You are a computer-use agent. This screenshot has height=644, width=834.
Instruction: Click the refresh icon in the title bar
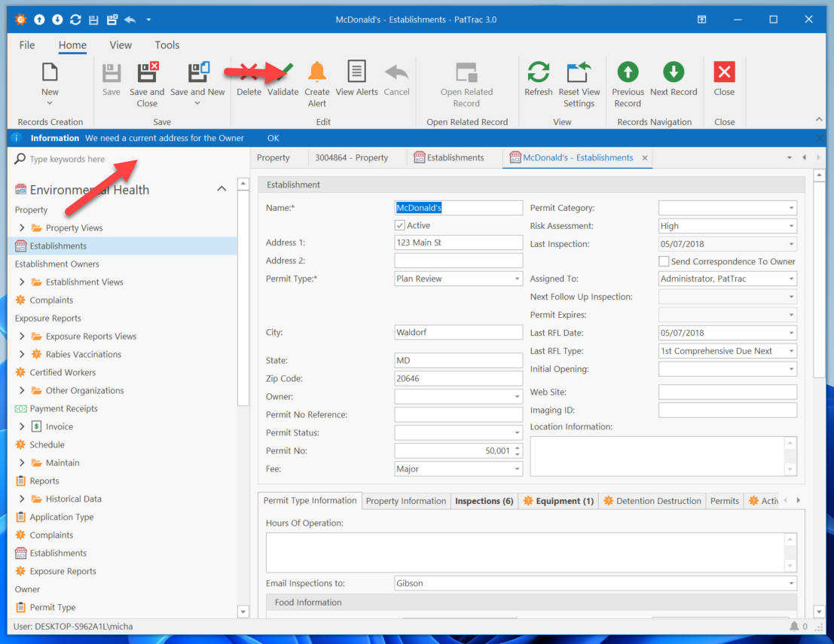click(x=75, y=20)
